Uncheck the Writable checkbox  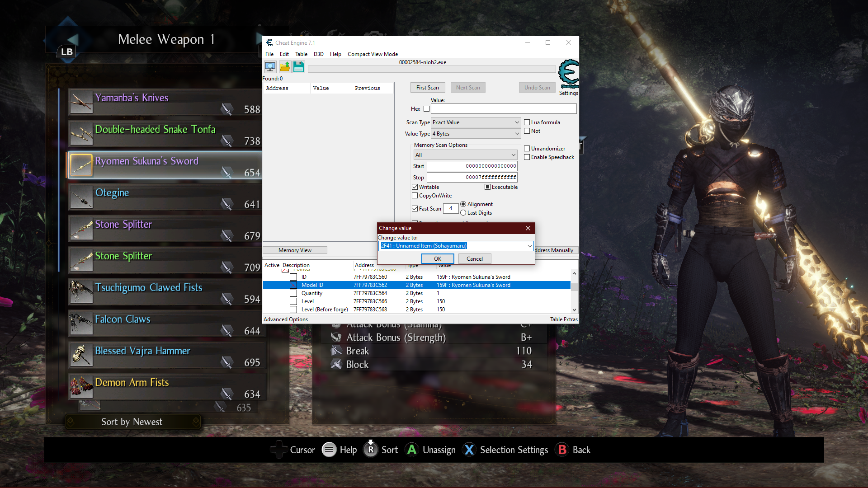415,187
